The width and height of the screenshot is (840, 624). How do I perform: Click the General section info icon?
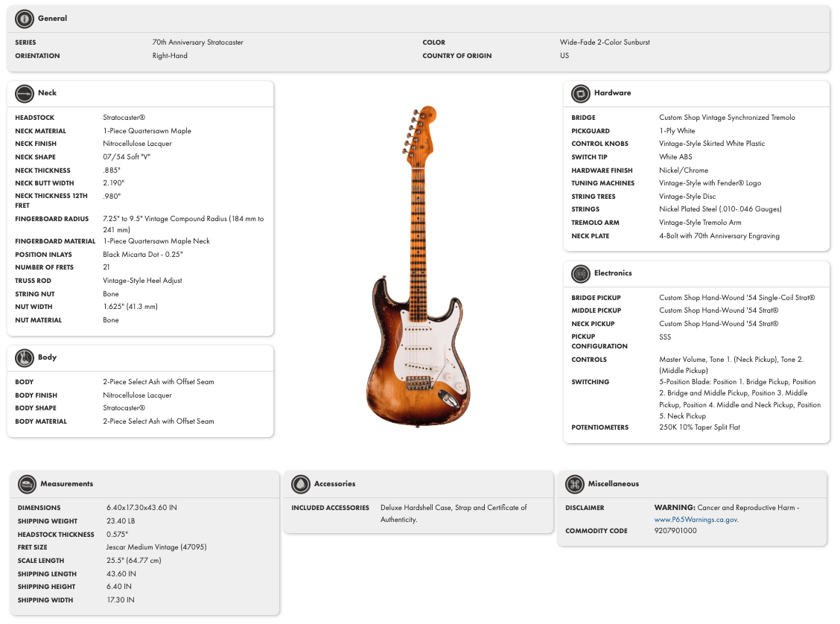(x=24, y=19)
